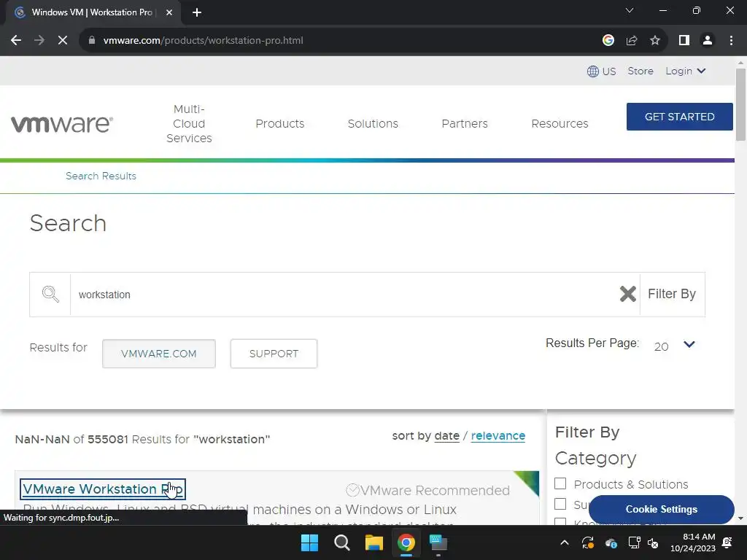Open a new browser tab
747x560 pixels.
tap(197, 12)
